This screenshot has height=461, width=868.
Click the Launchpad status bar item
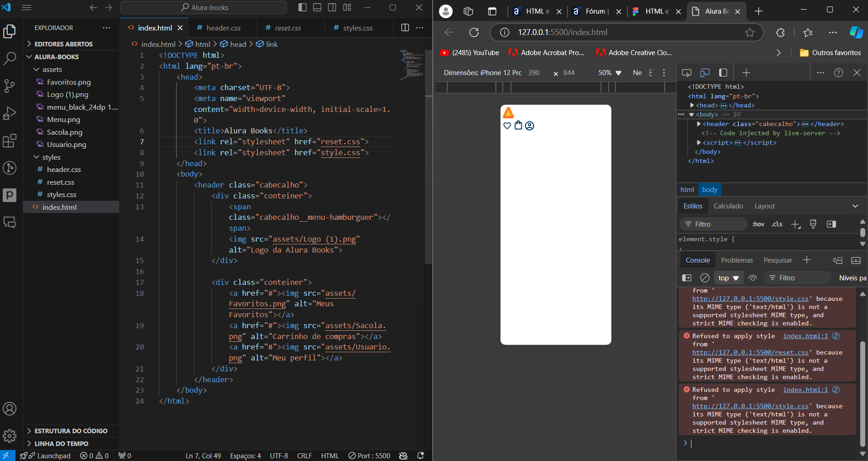click(x=45, y=456)
